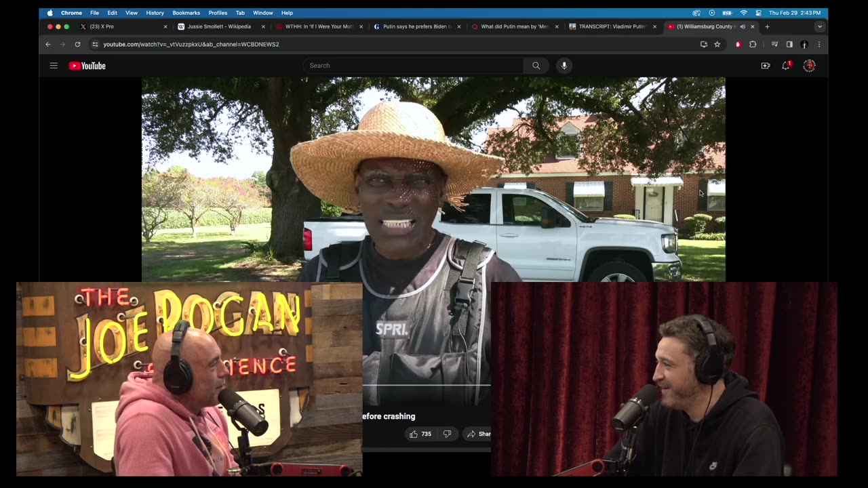Viewport: 868px width, 488px height.
Task: Close the What did Putin mean tab
Action: 557,26
